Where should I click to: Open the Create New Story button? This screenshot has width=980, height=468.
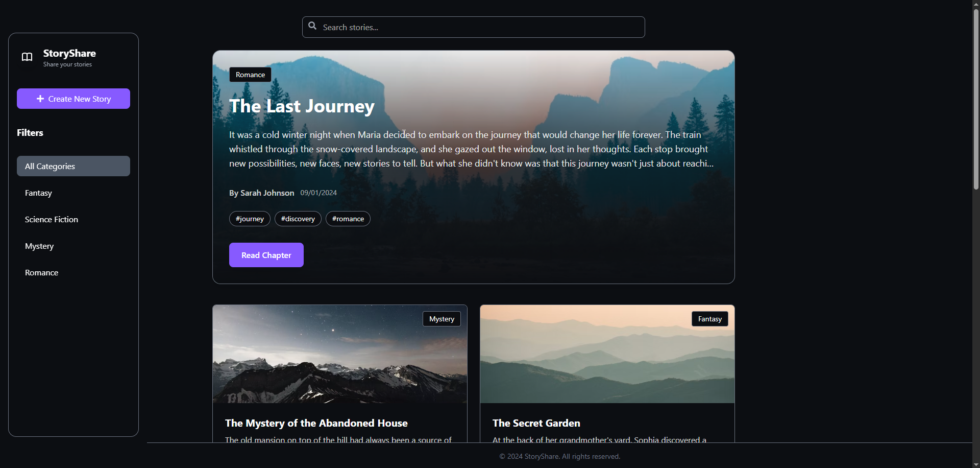[x=73, y=99]
